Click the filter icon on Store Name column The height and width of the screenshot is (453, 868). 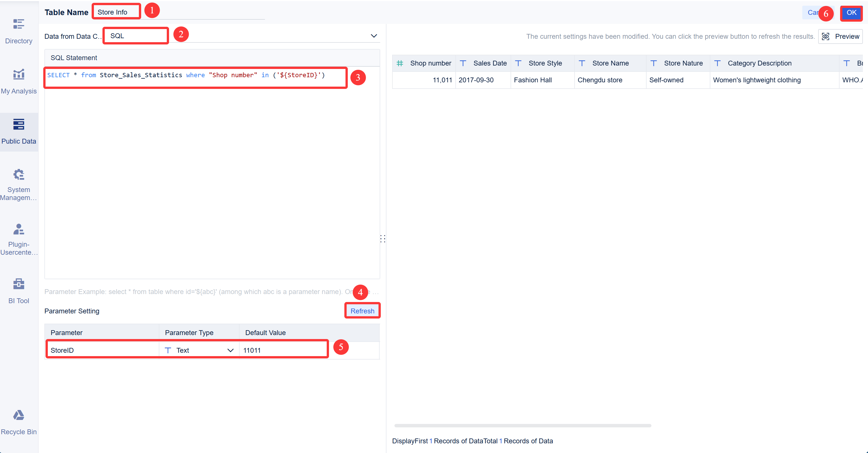[x=582, y=63]
